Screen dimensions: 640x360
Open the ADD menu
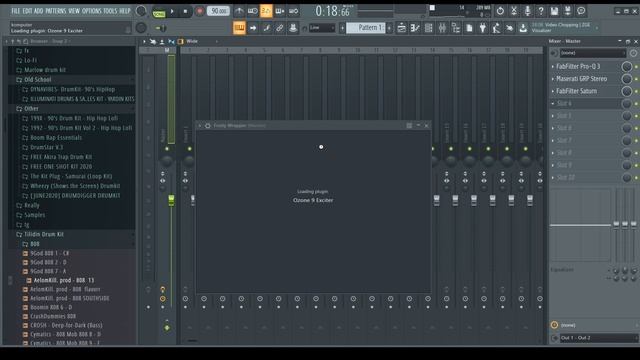click(x=38, y=11)
